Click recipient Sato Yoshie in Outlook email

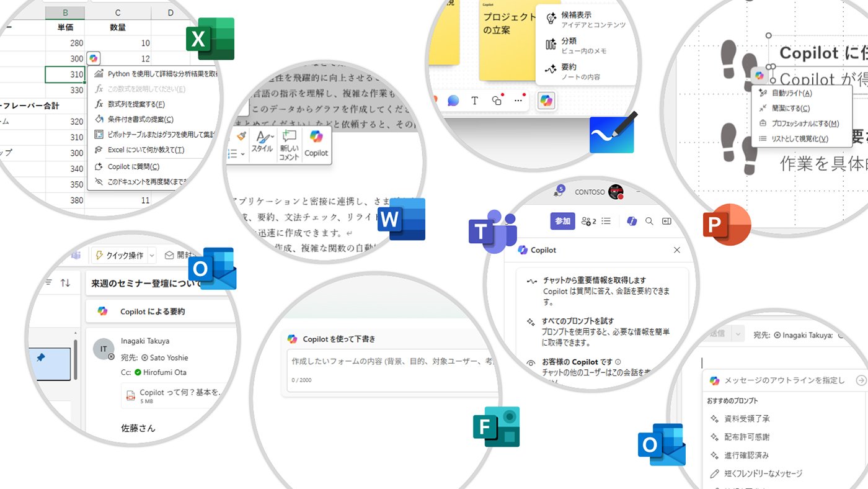(164, 357)
